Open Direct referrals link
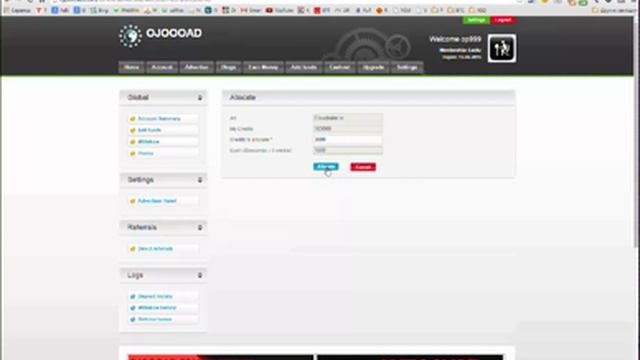This screenshot has height=360, width=640. click(x=156, y=249)
